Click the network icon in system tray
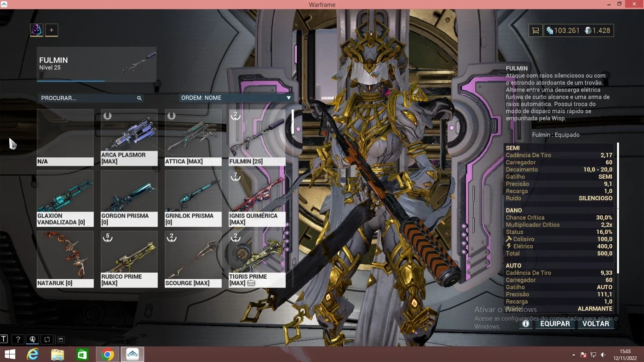This screenshot has height=362, width=644. [x=593, y=355]
